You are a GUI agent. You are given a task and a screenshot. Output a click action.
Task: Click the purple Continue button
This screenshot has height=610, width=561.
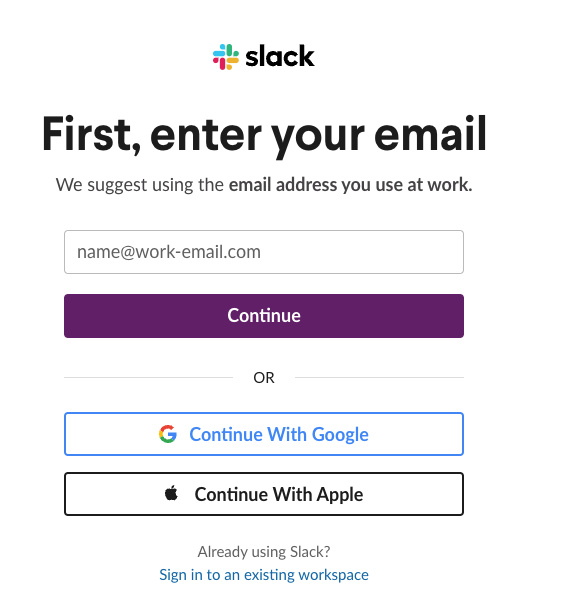[x=264, y=316]
